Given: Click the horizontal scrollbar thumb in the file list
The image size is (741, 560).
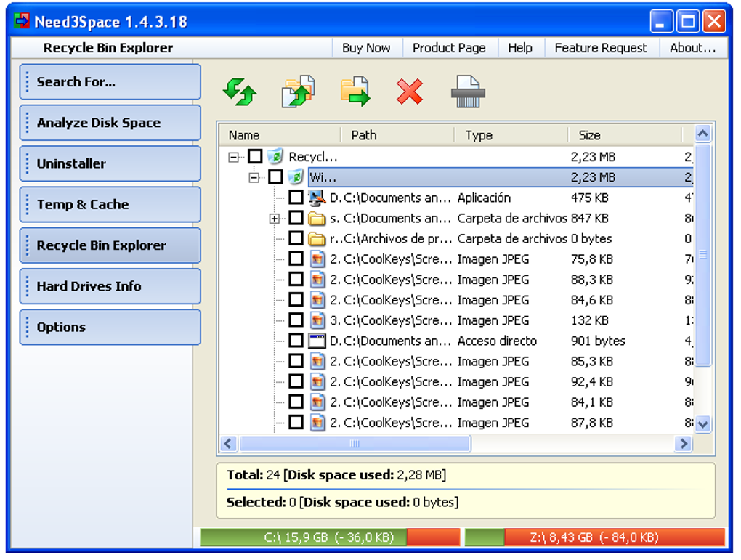Looking at the screenshot, I should [355, 443].
